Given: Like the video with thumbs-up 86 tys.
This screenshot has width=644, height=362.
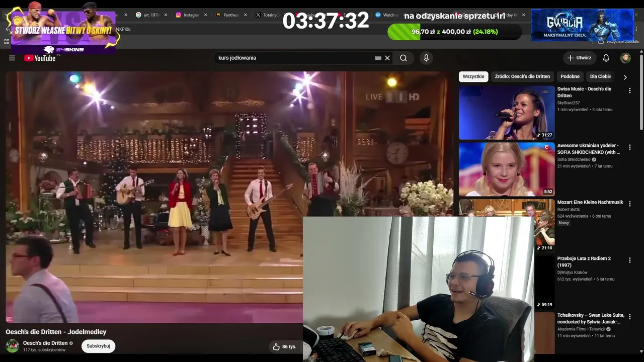Looking at the screenshot, I should click(284, 346).
